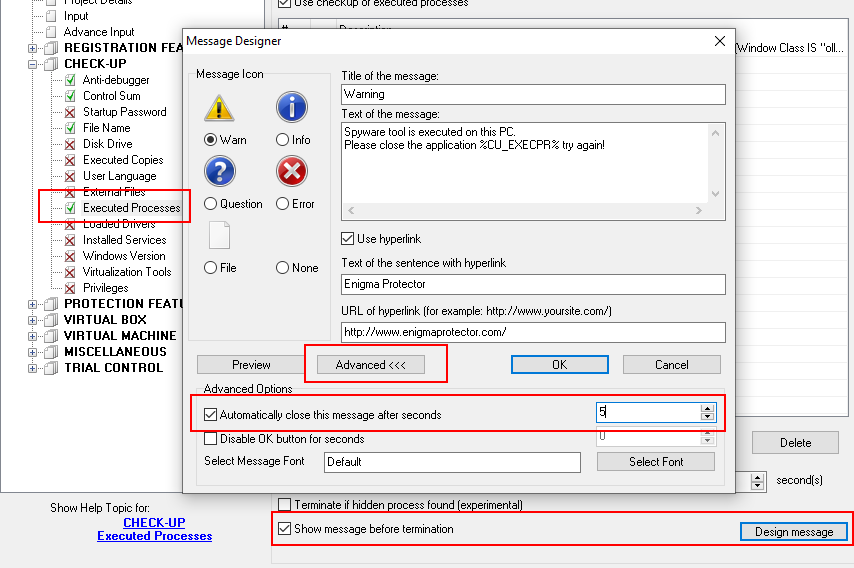Toggle the Virtualization Tools red cross icon

[x=70, y=272]
